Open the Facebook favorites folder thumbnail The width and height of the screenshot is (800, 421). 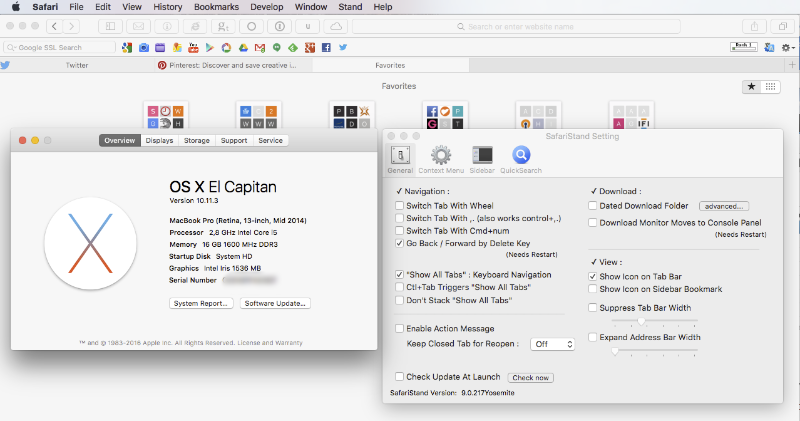click(445, 116)
